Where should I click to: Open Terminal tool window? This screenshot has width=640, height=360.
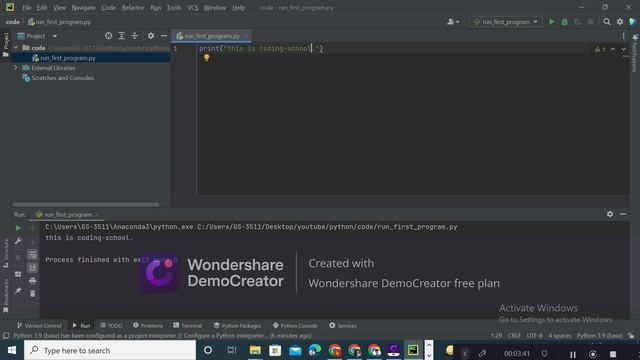pyautogui.click(x=187, y=325)
